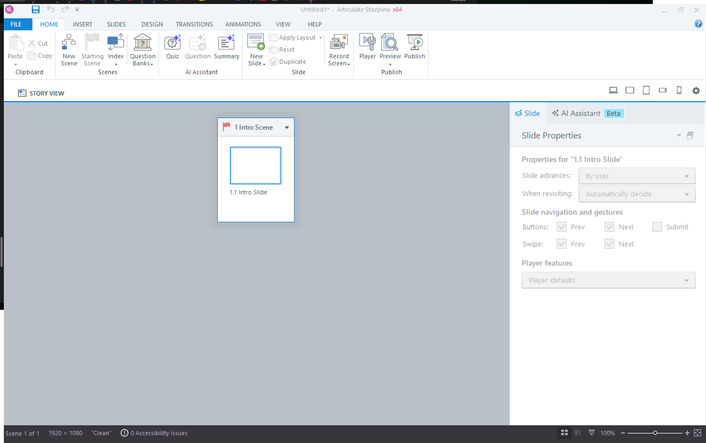Click the gear settings icon above the panel

click(696, 91)
